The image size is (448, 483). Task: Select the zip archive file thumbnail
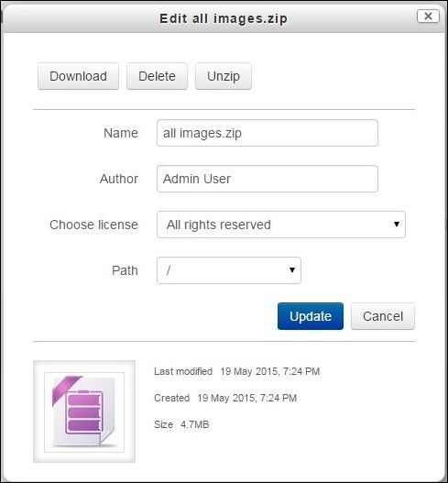pos(84,412)
